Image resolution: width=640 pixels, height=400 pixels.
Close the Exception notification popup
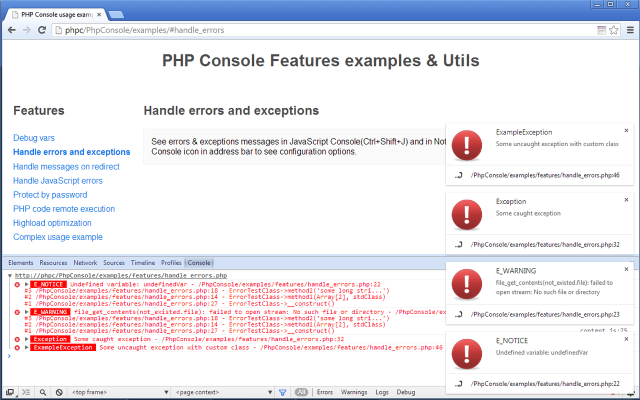point(626,200)
